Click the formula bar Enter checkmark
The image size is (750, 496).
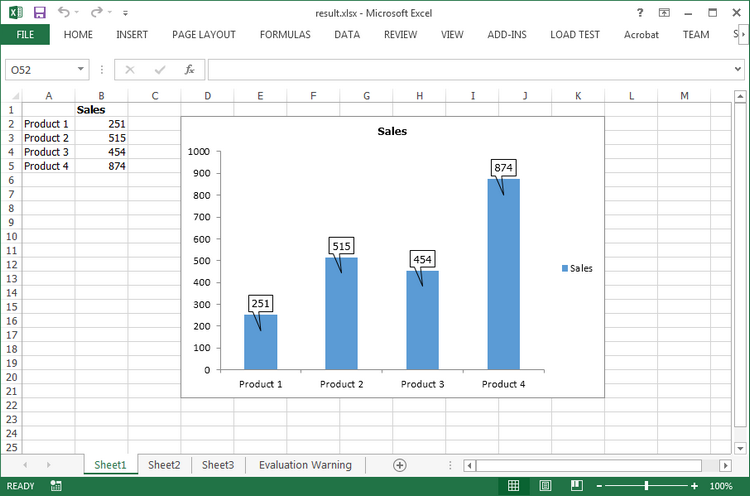click(160, 70)
